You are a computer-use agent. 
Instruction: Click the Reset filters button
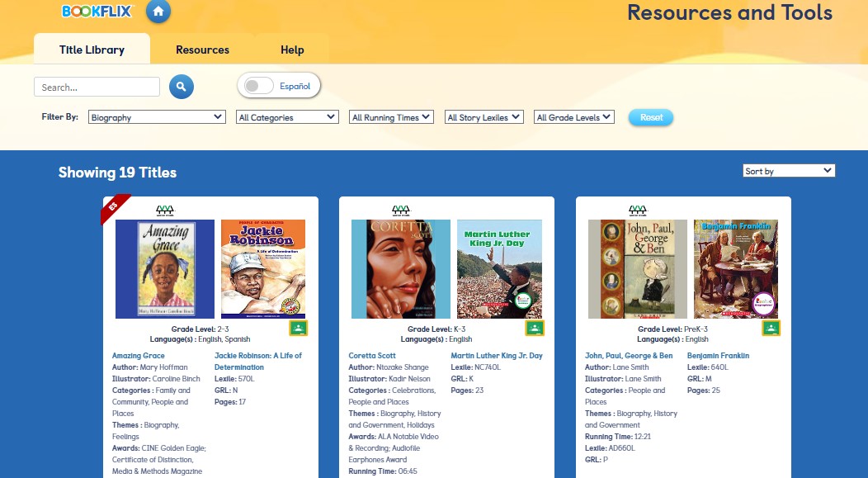[651, 117]
